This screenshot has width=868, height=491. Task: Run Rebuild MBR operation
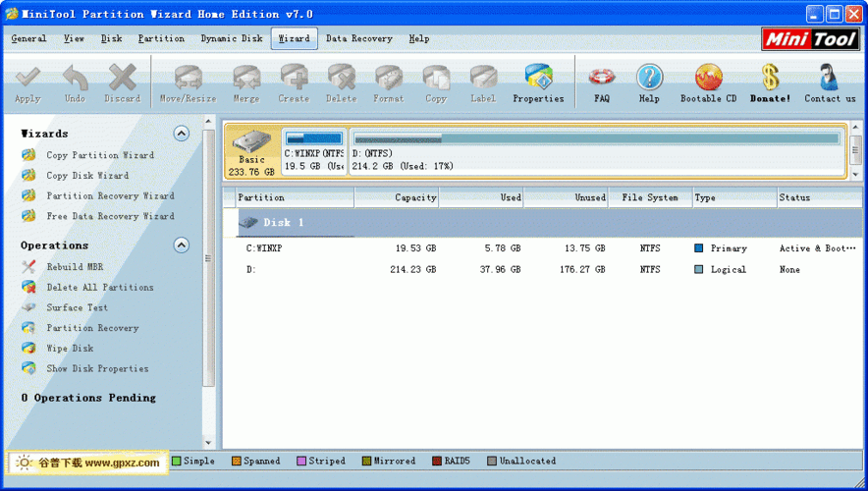point(75,267)
